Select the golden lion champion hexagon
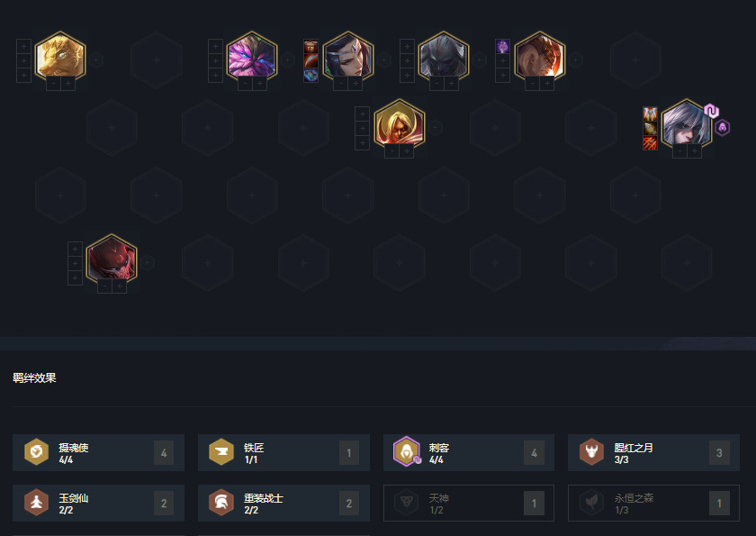Screen dimensions: 756x536 60,57
